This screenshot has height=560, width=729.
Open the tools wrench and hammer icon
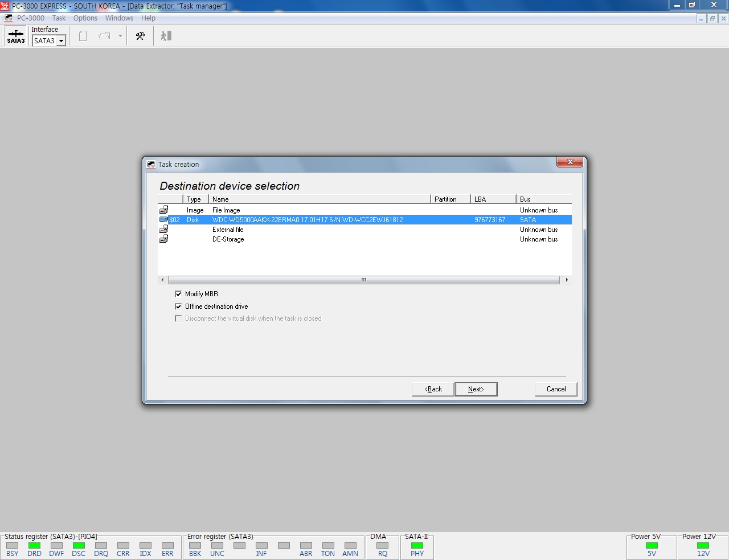[140, 36]
